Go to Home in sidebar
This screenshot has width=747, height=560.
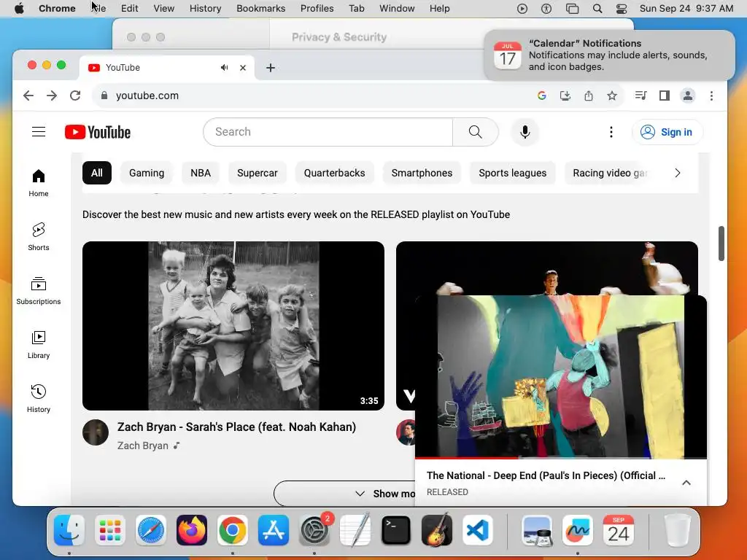coord(39,183)
